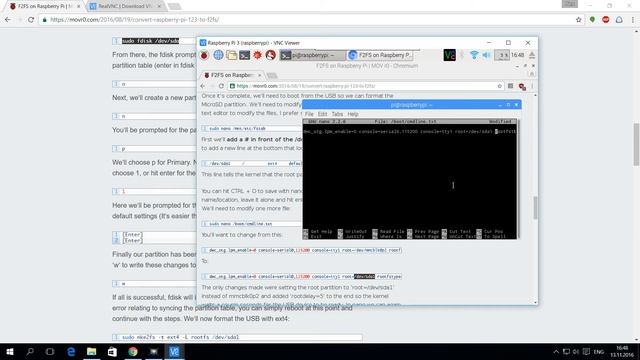The height and width of the screenshot is (360, 640).
Task: Click inside nano editor cmdline text line
Action: [410, 132]
